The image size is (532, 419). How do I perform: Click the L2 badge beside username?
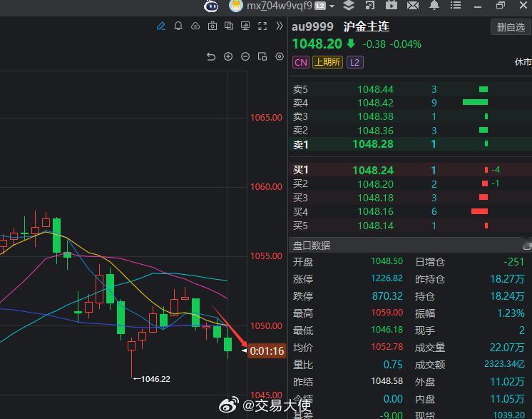320,6
